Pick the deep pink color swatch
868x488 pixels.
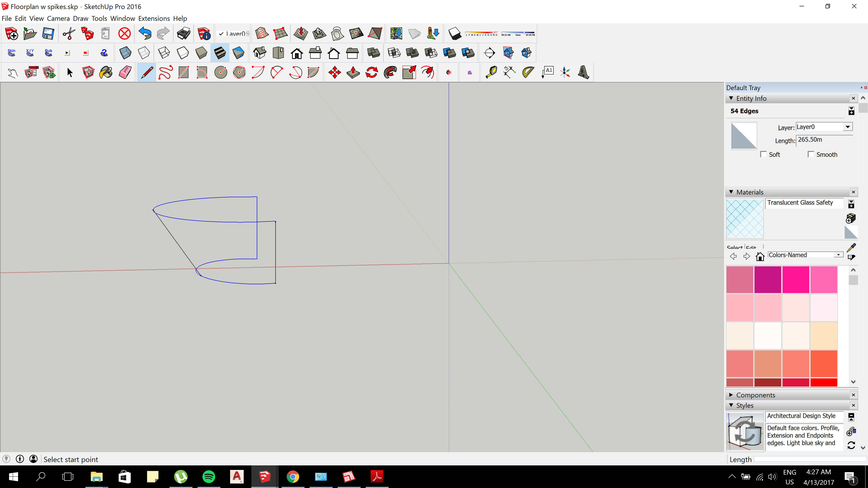click(x=796, y=279)
